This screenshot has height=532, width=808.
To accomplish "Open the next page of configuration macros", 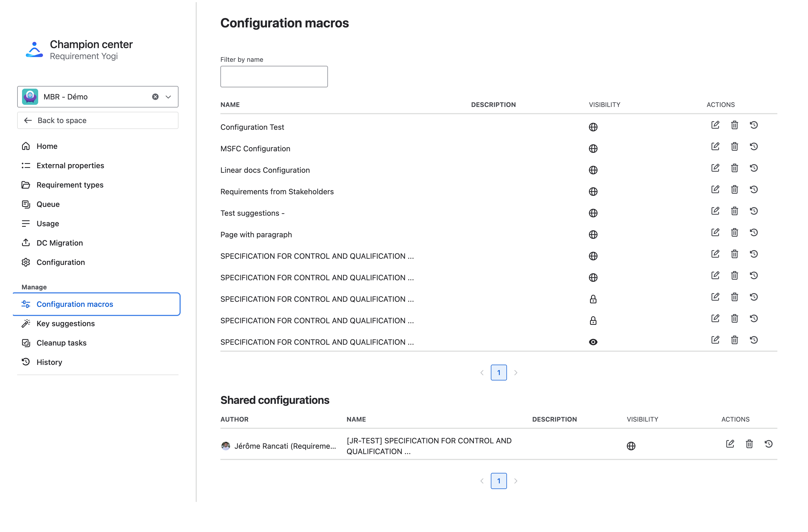I will [x=516, y=372].
